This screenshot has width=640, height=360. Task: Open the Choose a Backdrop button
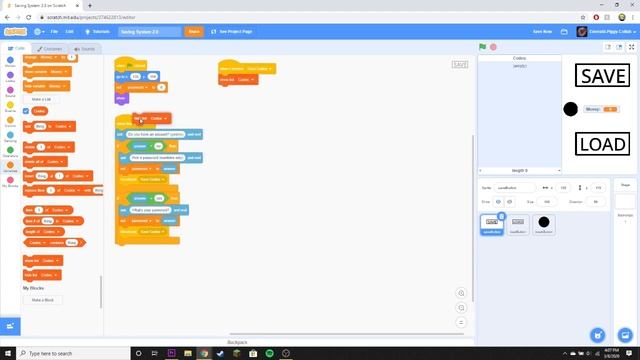point(625,335)
